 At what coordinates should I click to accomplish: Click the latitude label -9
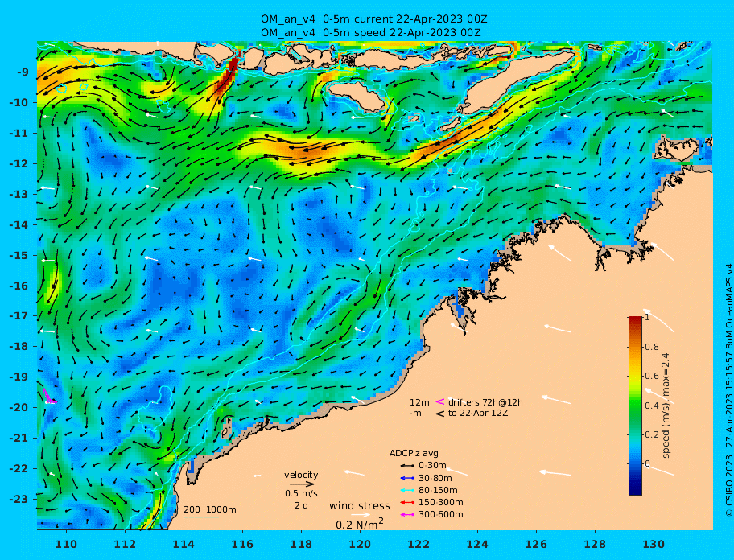click(x=23, y=72)
